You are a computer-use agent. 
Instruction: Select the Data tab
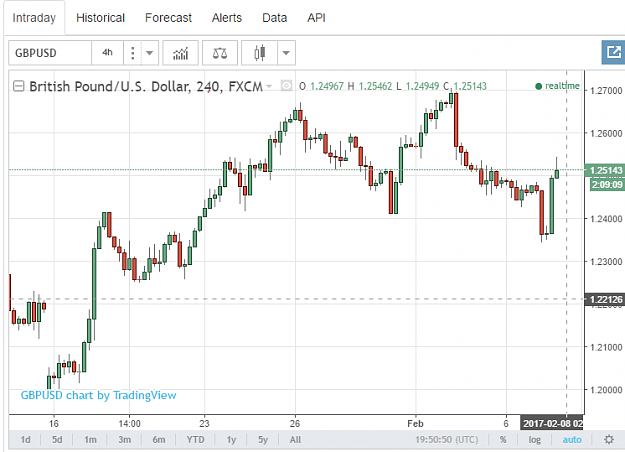[x=275, y=18]
